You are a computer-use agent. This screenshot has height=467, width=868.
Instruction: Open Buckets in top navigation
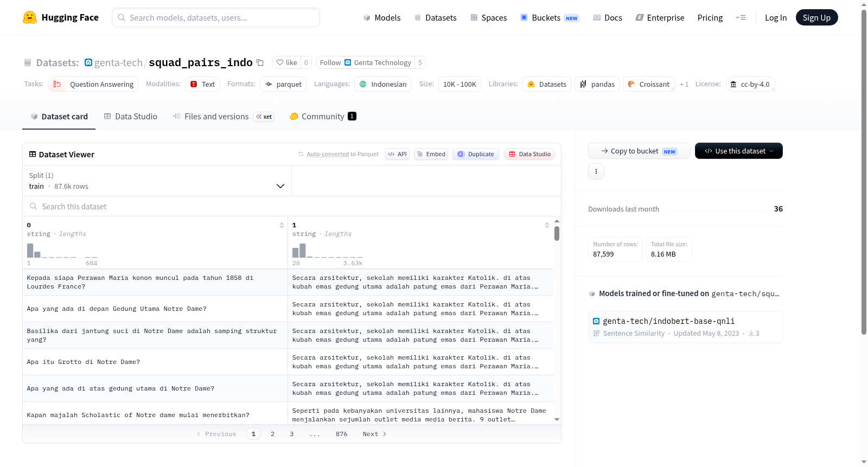coord(550,17)
